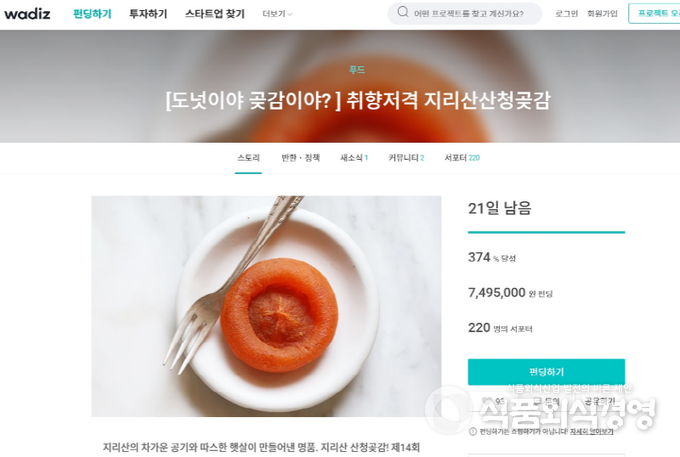Viewport: 680px width, 457px height.
Task: Click the 자세히 알아보기 link
Action: [x=592, y=432]
